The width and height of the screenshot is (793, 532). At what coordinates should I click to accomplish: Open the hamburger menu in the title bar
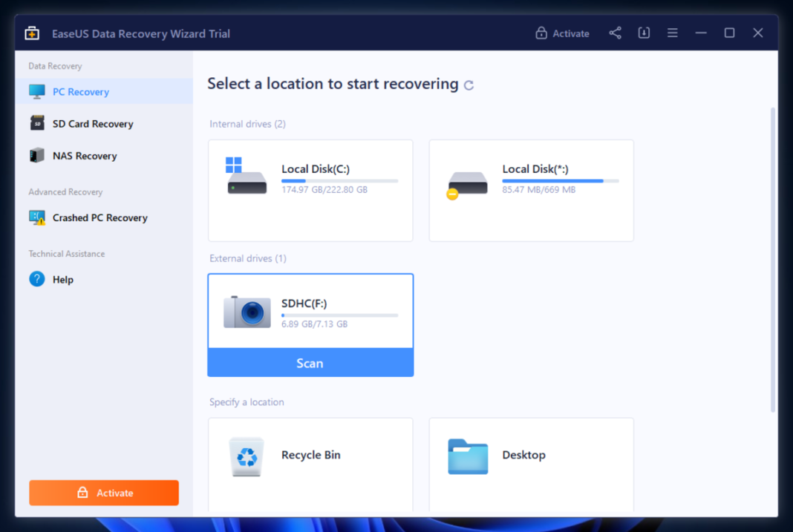(672, 33)
